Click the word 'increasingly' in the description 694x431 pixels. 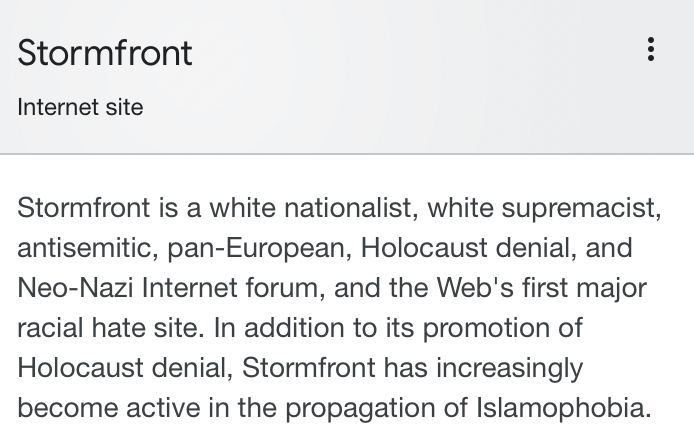click(x=509, y=369)
